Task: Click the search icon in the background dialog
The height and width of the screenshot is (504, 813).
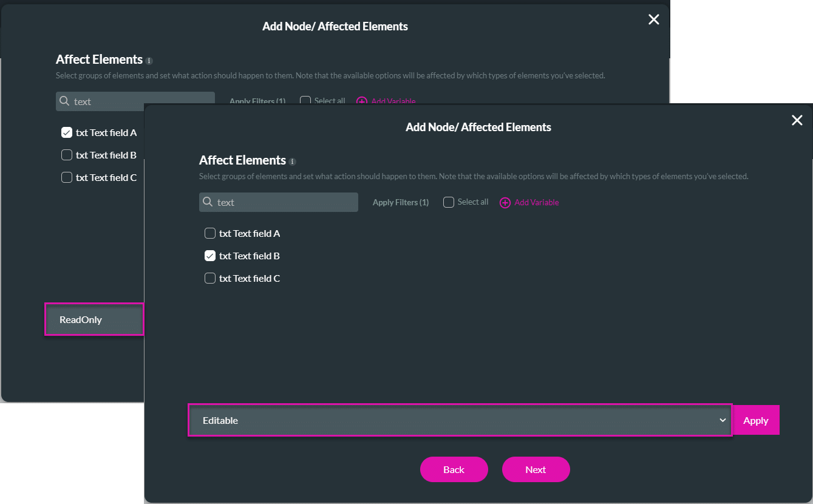Action: pyautogui.click(x=65, y=101)
